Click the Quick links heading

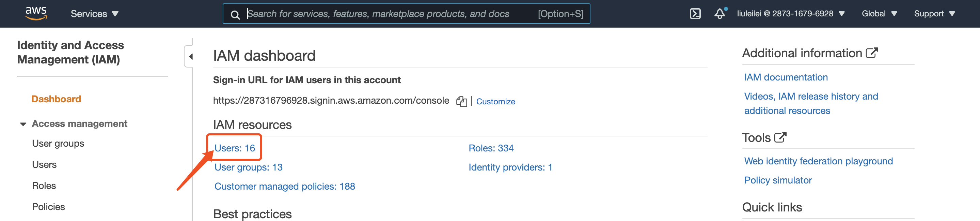tap(772, 207)
